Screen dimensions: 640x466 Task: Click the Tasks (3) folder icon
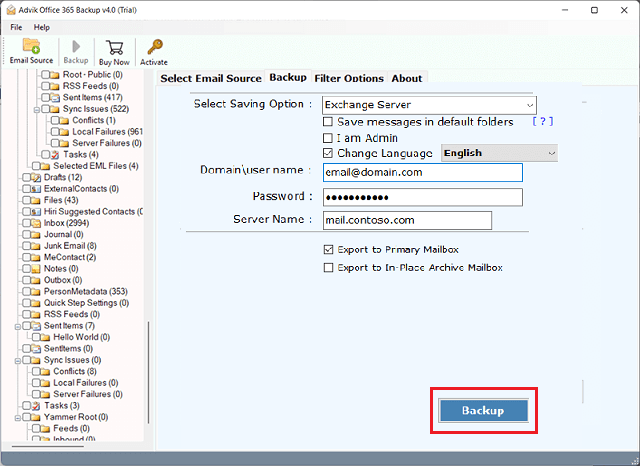pos(37,406)
